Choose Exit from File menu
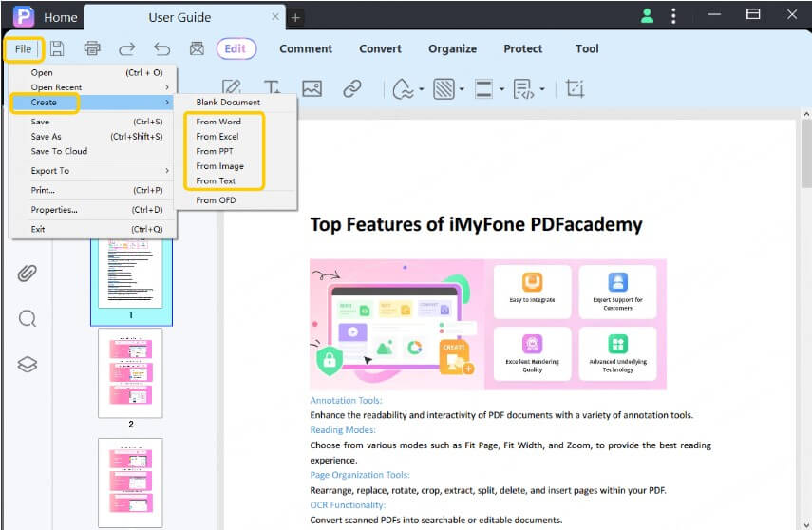 tap(93, 229)
